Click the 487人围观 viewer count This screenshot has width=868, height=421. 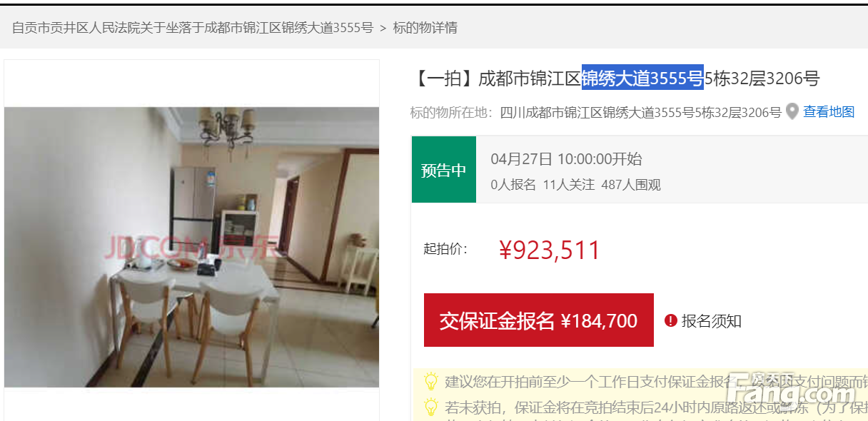coord(631,185)
